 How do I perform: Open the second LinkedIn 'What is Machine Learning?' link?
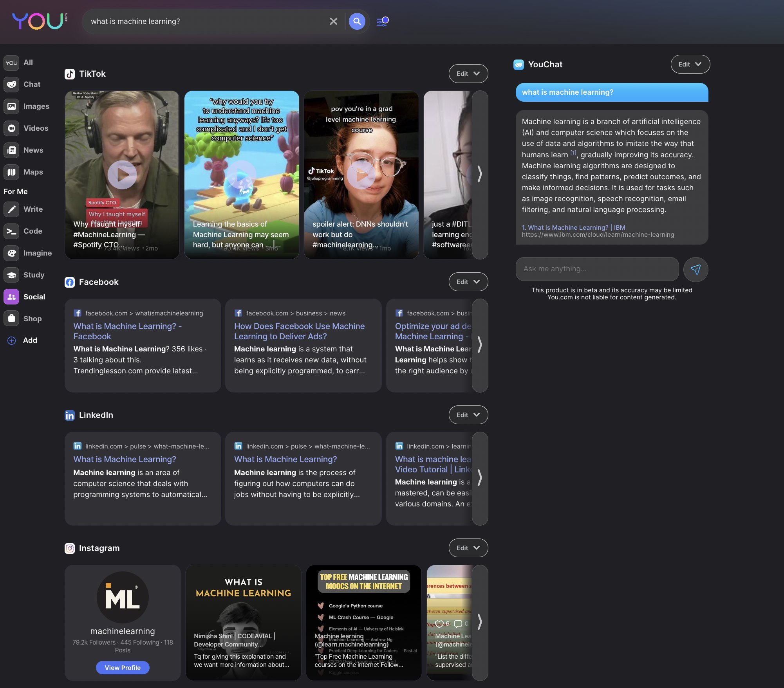285,459
